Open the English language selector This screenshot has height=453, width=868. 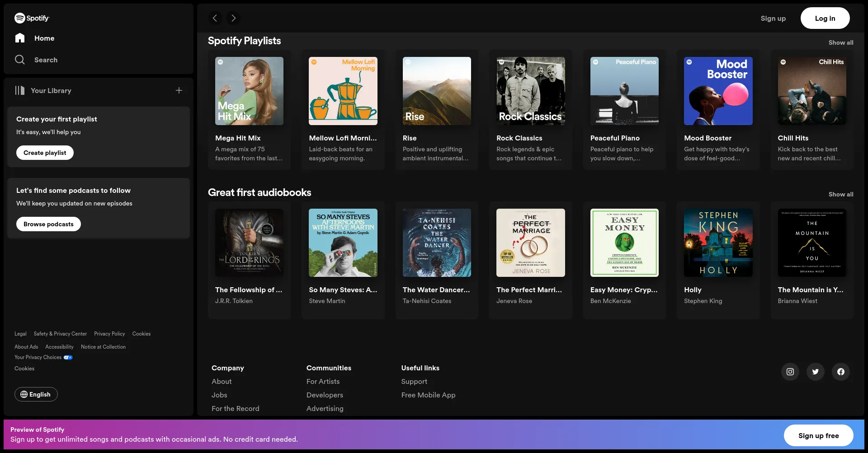point(36,394)
